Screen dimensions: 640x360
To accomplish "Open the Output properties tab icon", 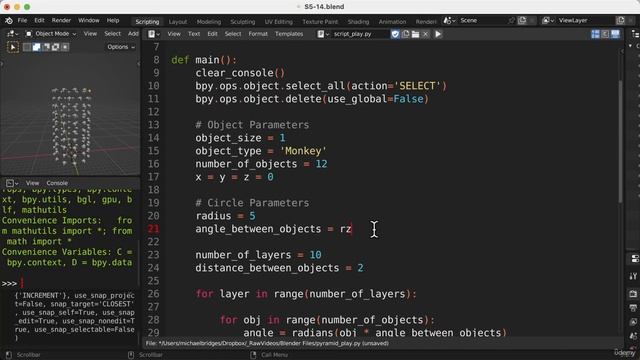I will pos(633,308).
